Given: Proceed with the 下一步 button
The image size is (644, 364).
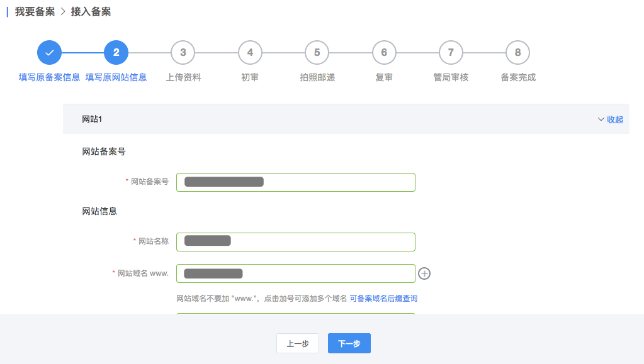Looking at the screenshot, I should [349, 343].
